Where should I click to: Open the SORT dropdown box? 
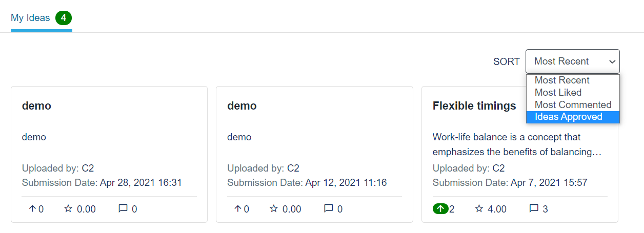point(572,61)
